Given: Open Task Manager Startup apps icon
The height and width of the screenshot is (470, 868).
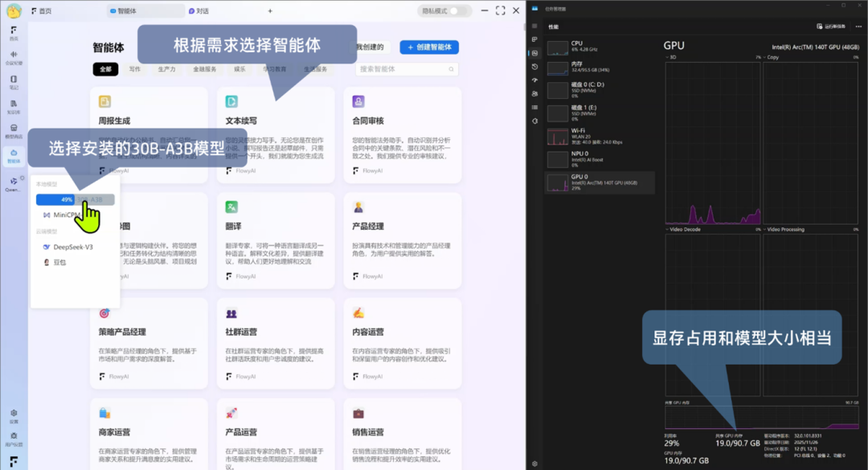Looking at the screenshot, I should pyautogui.click(x=534, y=80).
